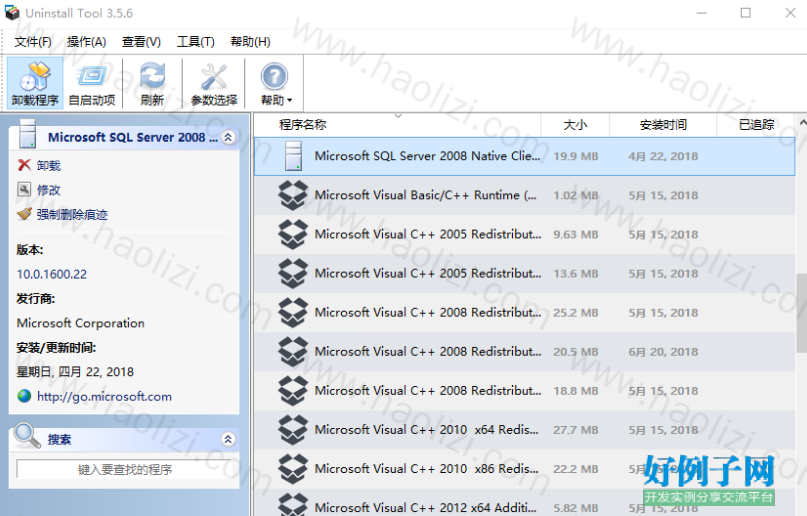The width and height of the screenshot is (807, 516).
Task: Click the 6月 20, 2018 install date cell
Action: tap(663, 352)
